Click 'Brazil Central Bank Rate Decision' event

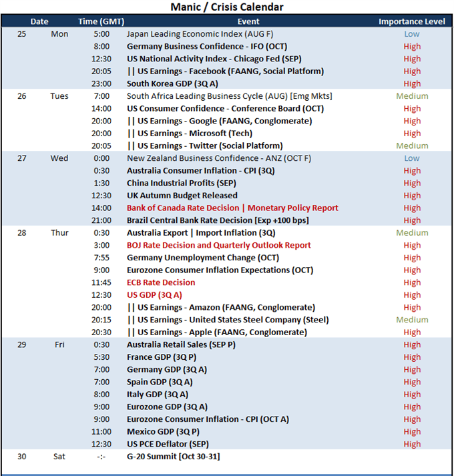pos(218,221)
